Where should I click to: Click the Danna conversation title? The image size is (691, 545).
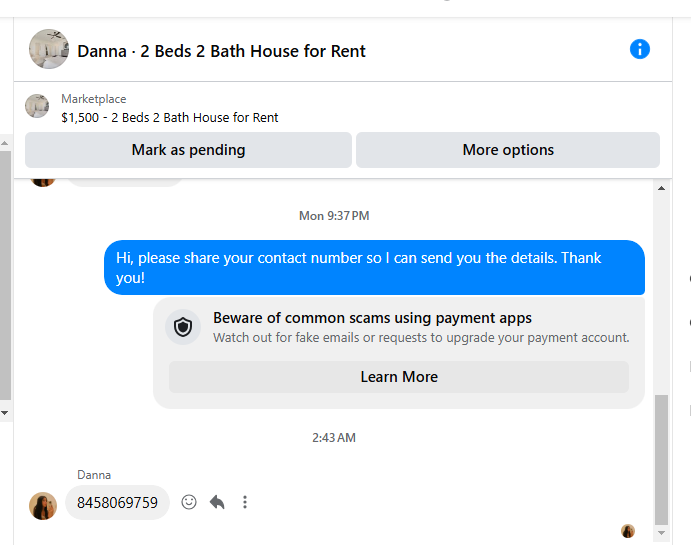point(221,51)
